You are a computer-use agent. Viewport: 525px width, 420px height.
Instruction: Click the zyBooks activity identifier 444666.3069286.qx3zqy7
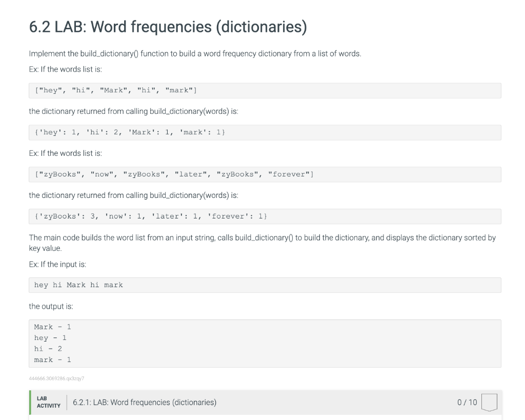click(x=57, y=378)
